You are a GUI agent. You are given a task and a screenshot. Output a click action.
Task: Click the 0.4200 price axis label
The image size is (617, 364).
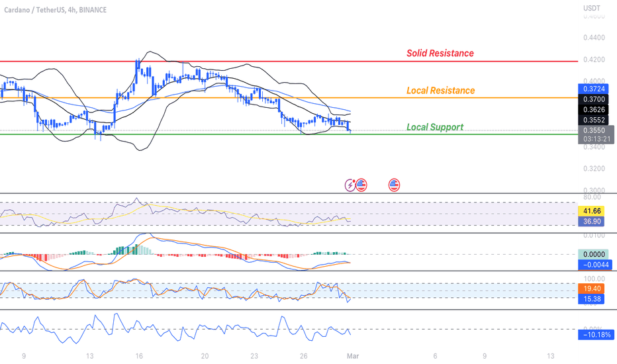click(594, 60)
